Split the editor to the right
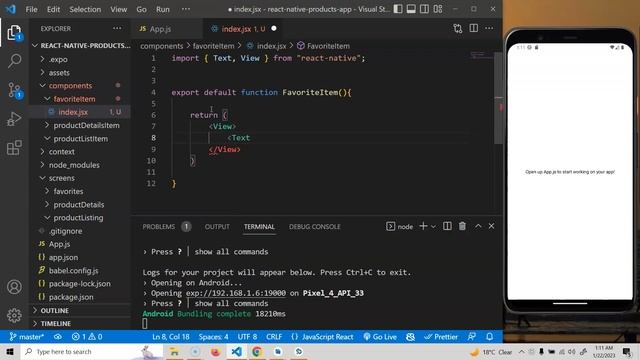Viewport: 640px width, 360px height. click(473, 28)
